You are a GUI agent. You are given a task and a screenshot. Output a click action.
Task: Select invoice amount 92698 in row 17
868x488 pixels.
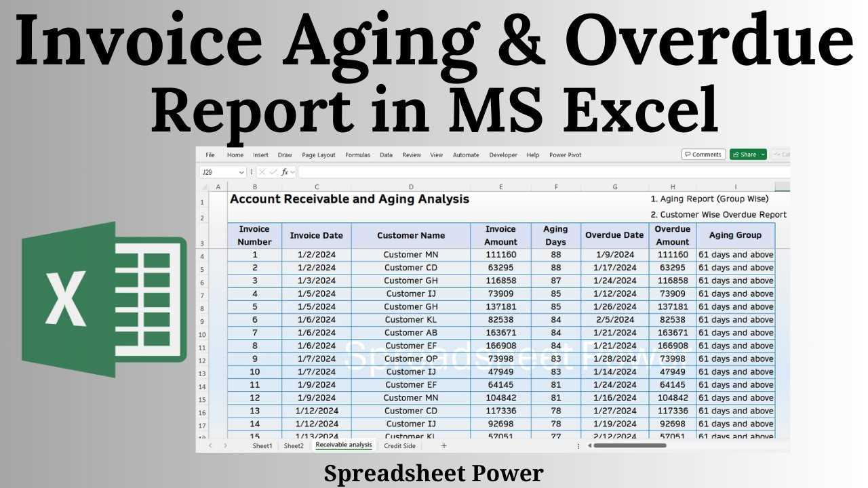point(500,424)
